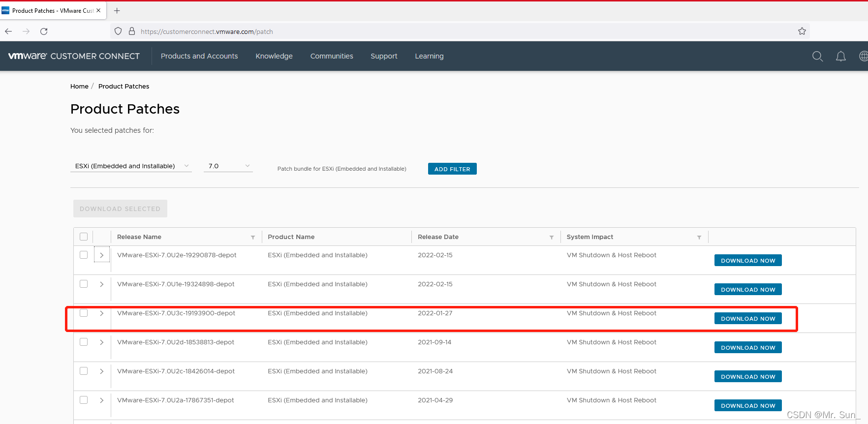
Task: Expand the VMware-ESXi-7.0U2e-19290878-depot row
Action: point(102,255)
